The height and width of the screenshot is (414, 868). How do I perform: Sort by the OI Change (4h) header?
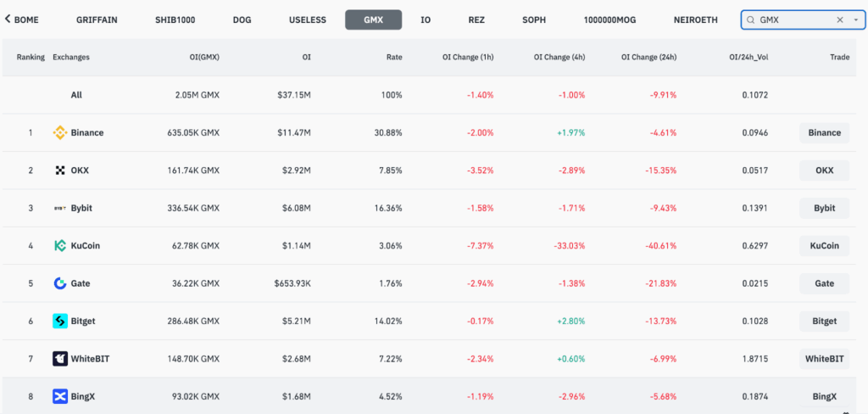pyautogui.click(x=559, y=57)
